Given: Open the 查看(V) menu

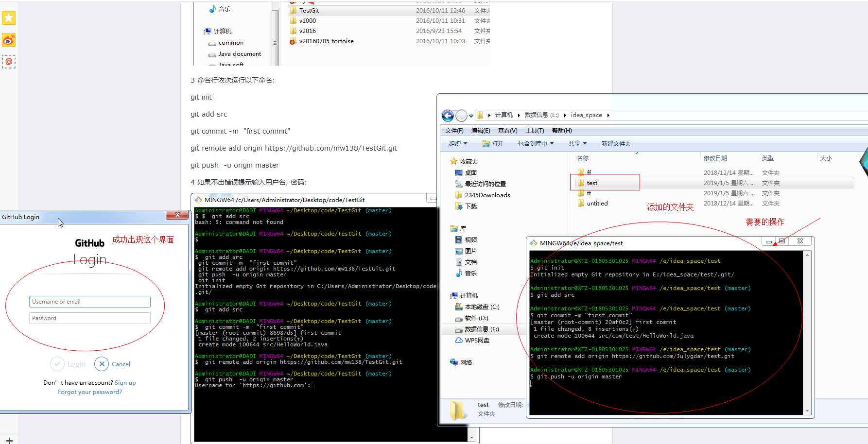Looking at the screenshot, I should coord(508,131).
